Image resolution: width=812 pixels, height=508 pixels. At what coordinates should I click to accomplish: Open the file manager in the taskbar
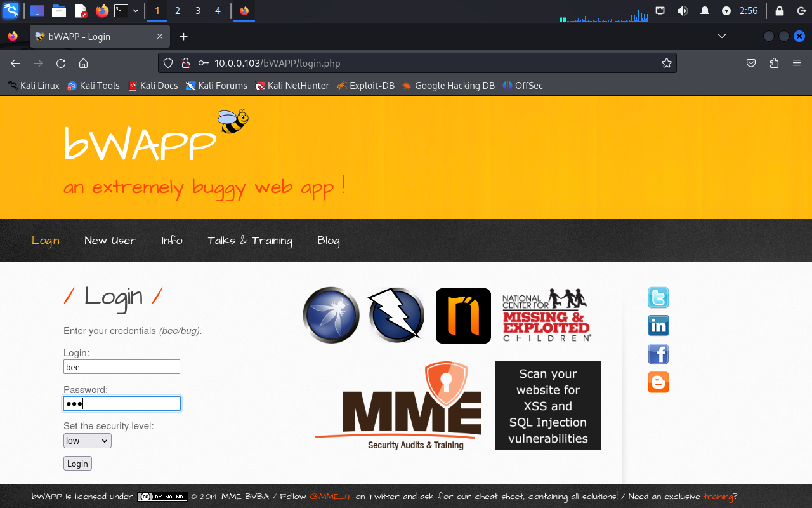pos(59,11)
